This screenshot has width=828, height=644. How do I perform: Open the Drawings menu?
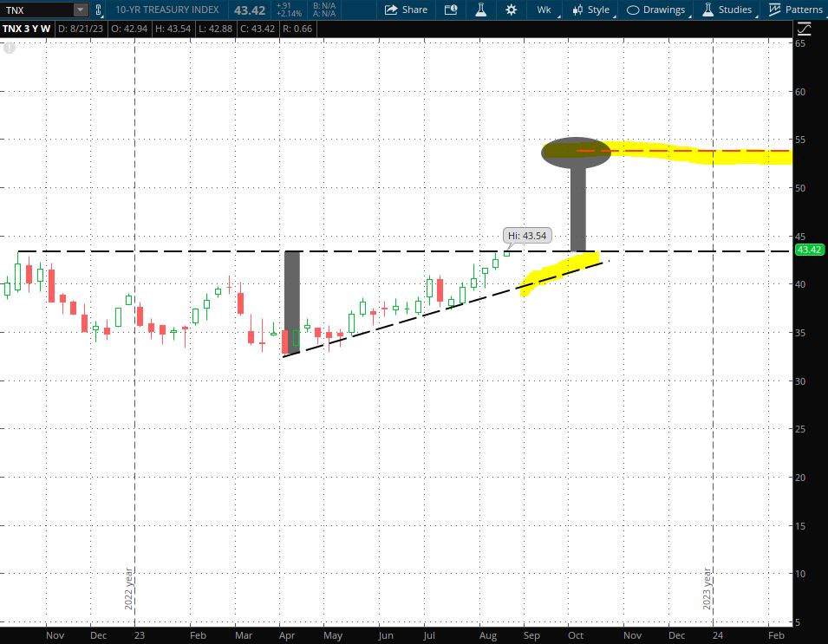coord(656,10)
